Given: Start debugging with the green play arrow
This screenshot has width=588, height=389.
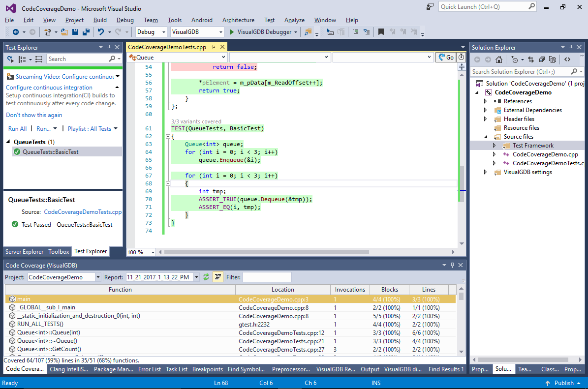Looking at the screenshot, I should click(x=232, y=32).
